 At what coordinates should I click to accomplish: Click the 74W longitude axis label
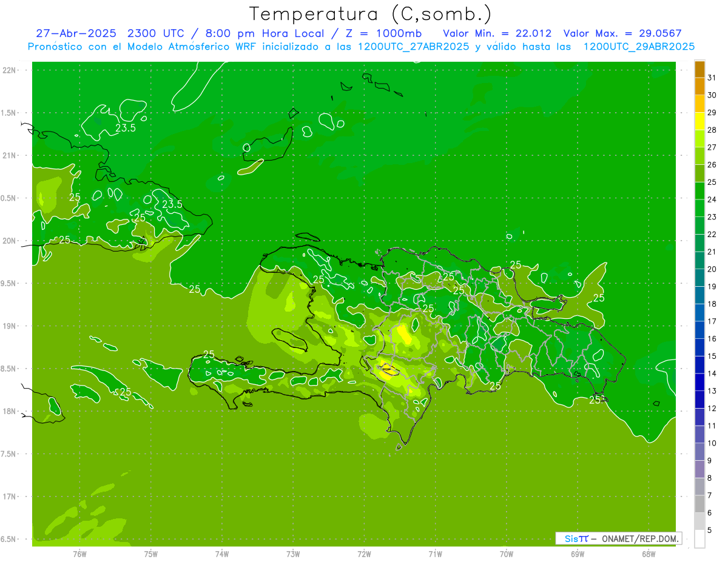tap(222, 554)
